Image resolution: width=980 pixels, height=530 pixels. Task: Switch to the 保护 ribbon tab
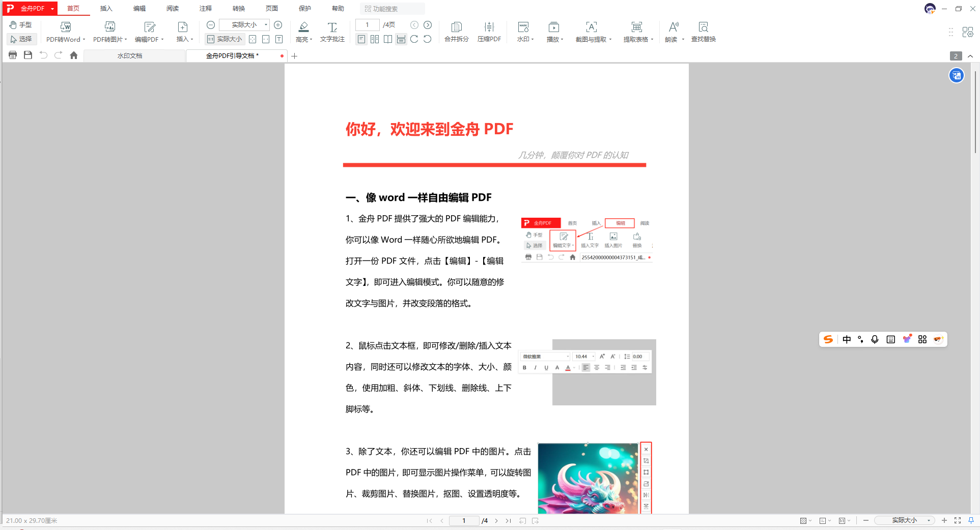[304, 9]
